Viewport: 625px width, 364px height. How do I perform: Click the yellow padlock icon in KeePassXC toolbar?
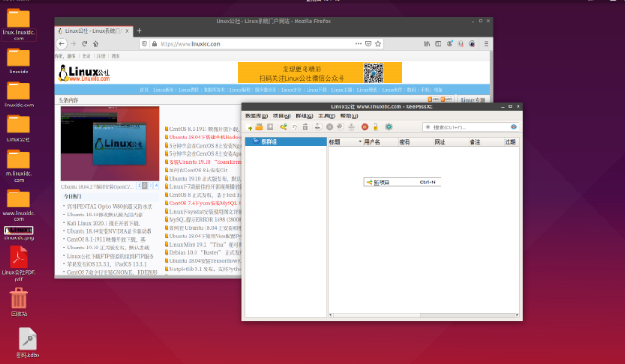point(375,127)
